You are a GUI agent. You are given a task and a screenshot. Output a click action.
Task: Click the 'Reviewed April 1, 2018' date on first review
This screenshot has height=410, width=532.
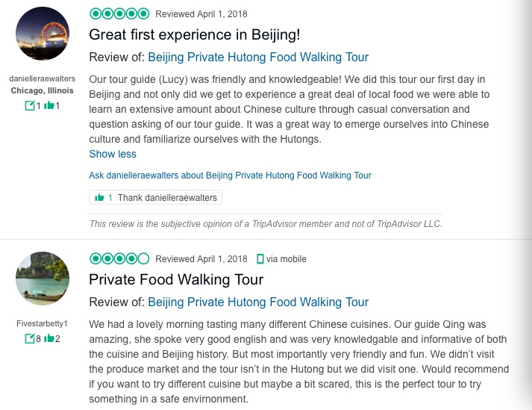click(x=201, y=14)
